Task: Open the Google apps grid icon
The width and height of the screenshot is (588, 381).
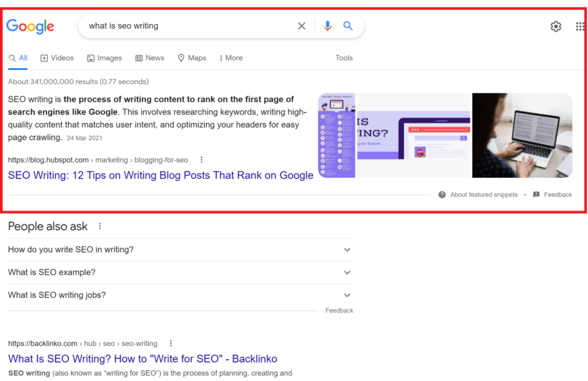Action: click(580, 26)
